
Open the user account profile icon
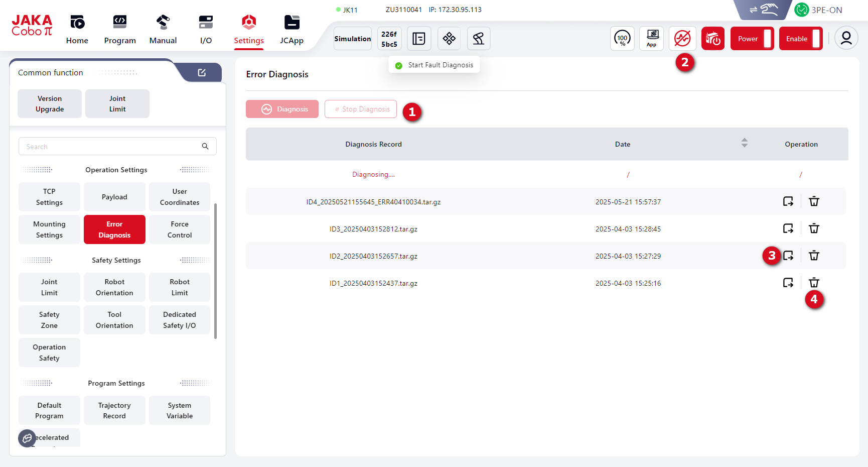(846, 38)
